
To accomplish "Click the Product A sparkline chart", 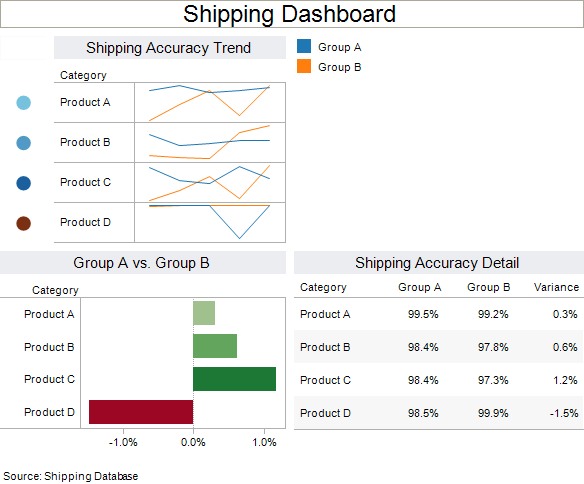I will pos(210,102).
